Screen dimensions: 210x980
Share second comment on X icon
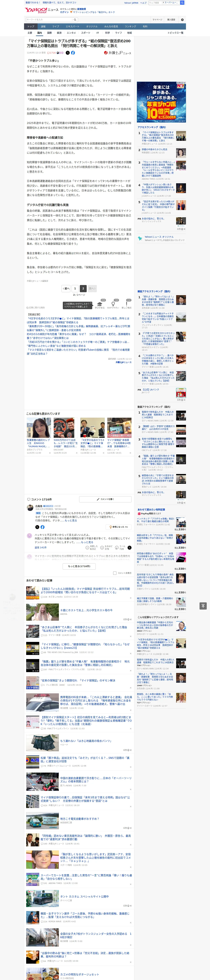pyautogui.click(x=129, y=547)
